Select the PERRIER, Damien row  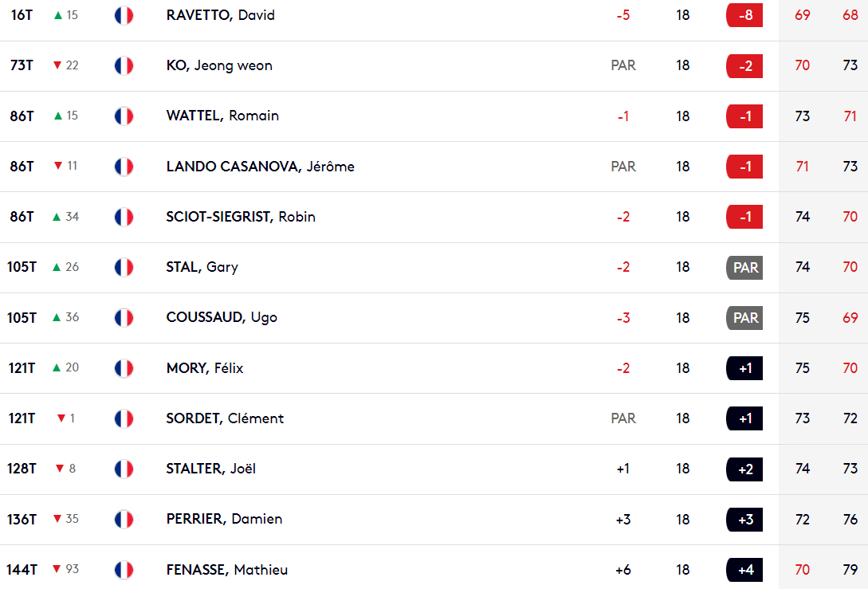[434, 519]
